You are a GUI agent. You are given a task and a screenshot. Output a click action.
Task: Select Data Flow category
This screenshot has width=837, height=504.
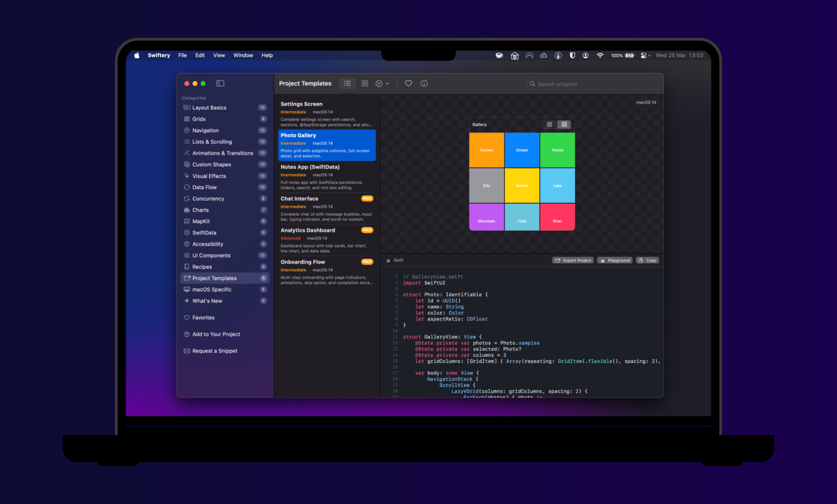click(x=225, y=187)
